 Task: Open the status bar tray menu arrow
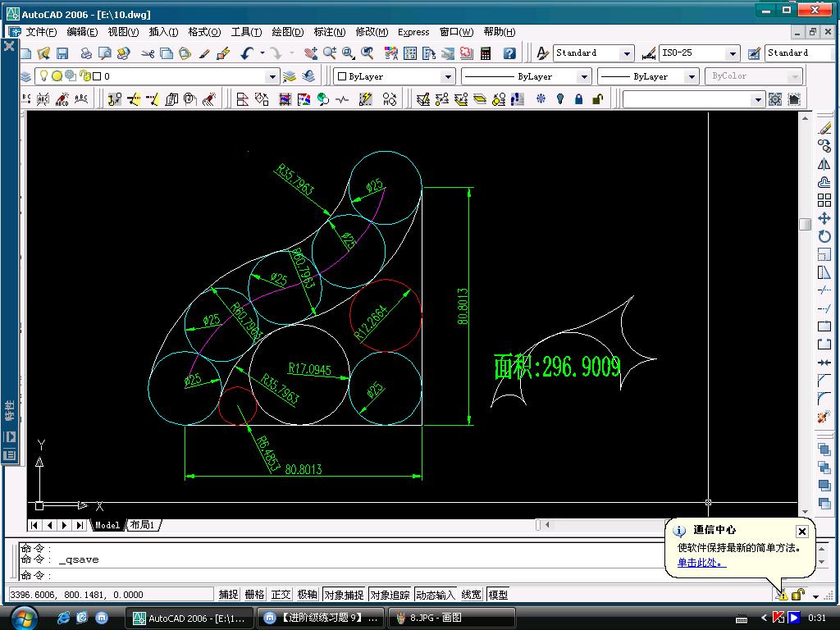point(815,596)
